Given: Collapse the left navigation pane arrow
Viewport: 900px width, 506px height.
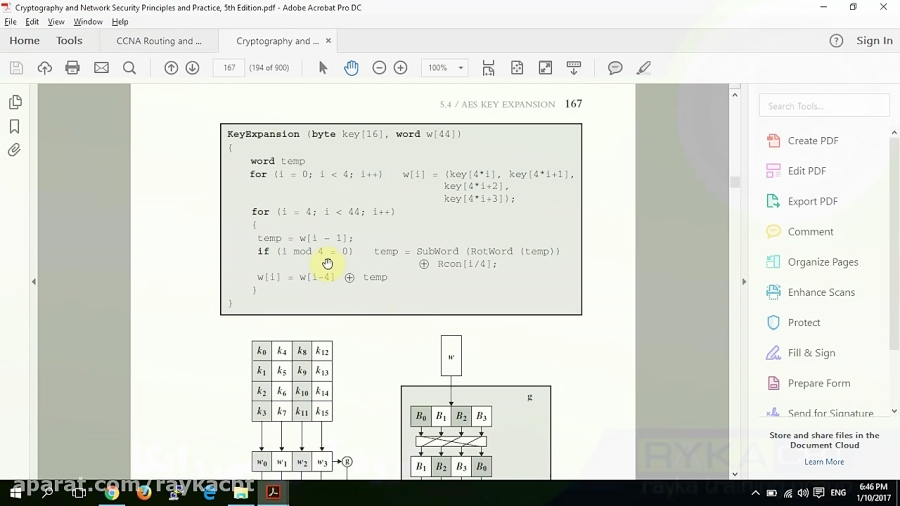Looking at the screenshot, I should [x=34, y=282].
